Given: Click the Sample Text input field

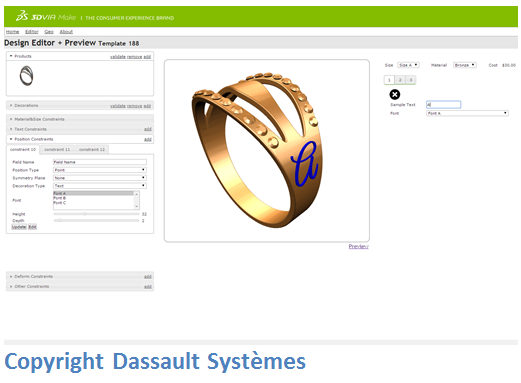Looking at the screenshot, I should click(x=444, y=105).
